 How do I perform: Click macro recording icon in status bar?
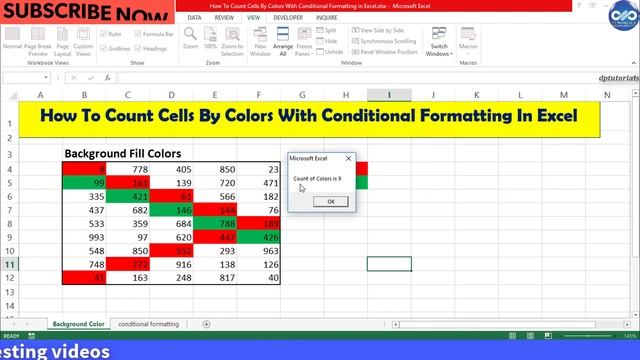click(x=31, y=336)
